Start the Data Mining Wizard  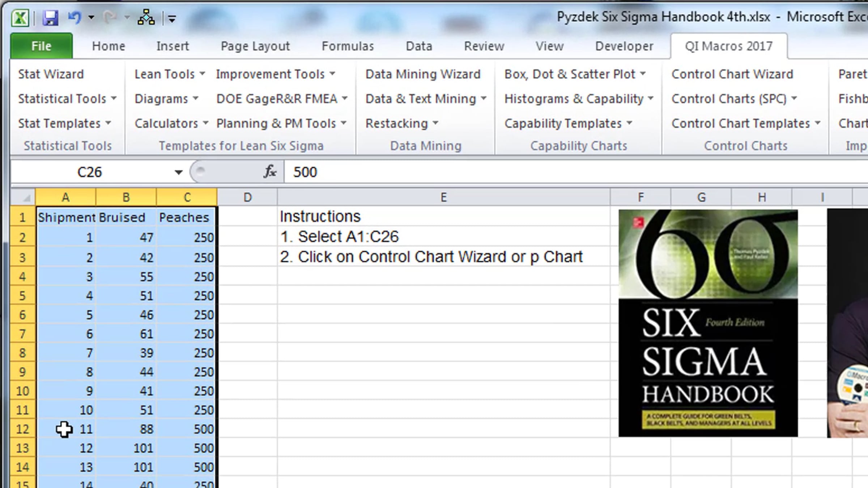point(423,74)
